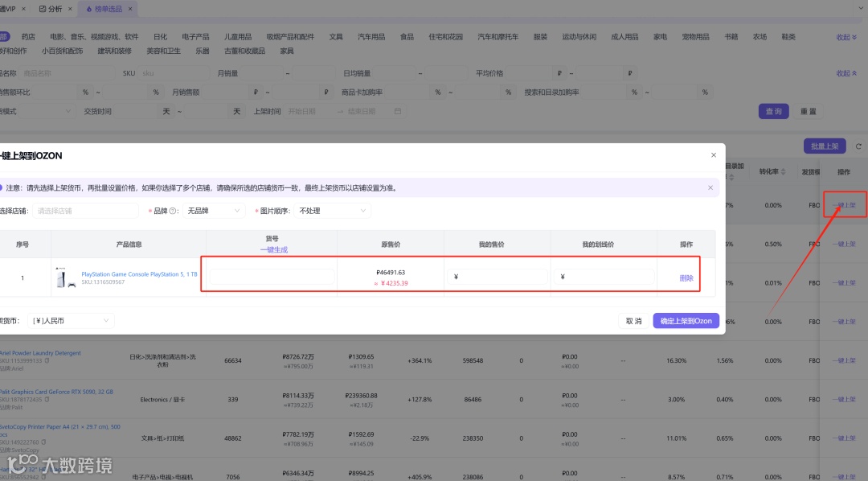Click the 删除 link in row 1

pyautogui.click(x=686, y=278)
